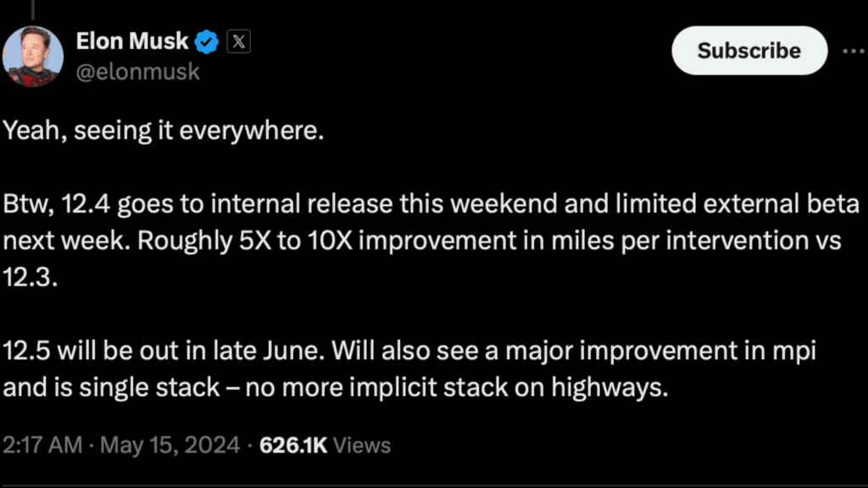
Task: Click Elon Musk's profile avatar photo
Action: coord(34,56)
